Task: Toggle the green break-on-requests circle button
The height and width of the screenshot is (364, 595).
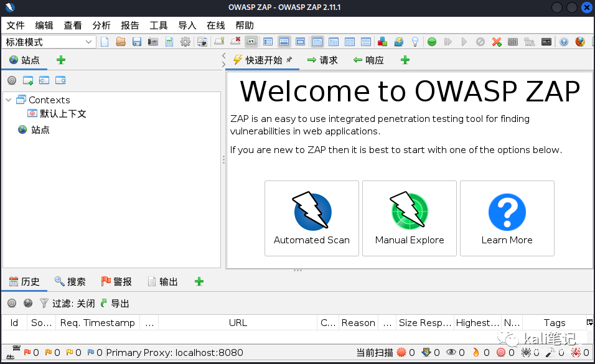Action: (432, 42)
